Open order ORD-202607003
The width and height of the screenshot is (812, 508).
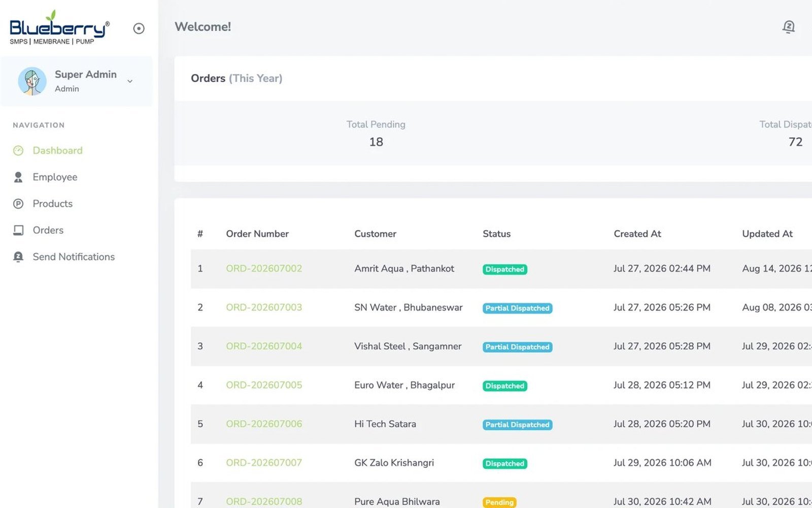(x=264, y=307)
